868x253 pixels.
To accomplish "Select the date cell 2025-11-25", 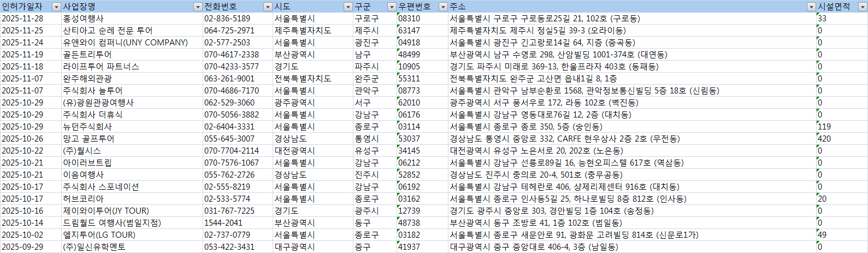I will click(31, 31).
